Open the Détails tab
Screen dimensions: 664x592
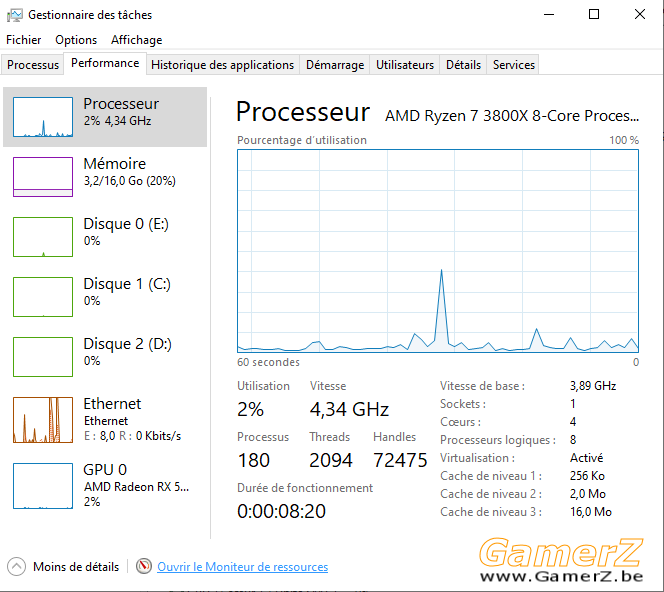coord(463,65)
